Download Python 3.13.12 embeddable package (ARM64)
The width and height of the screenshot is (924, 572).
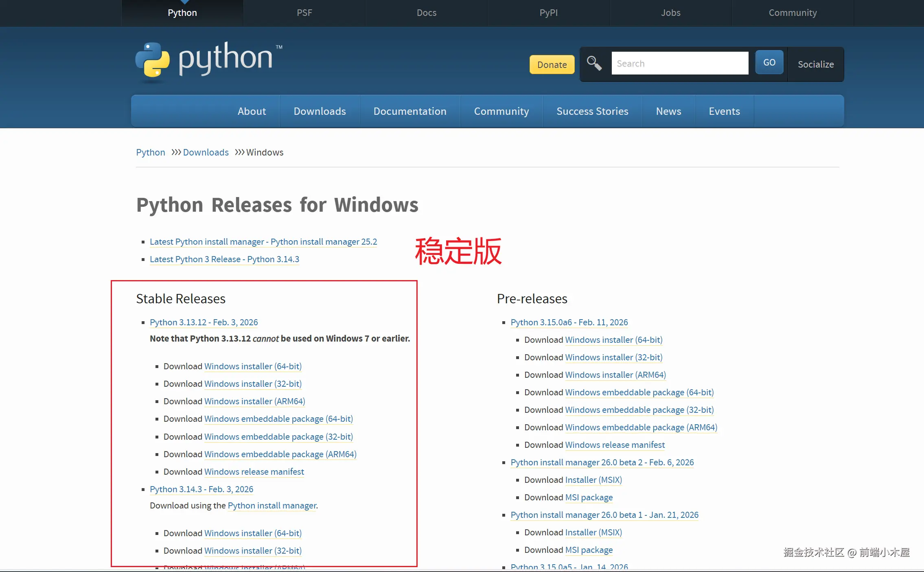click(x=280, y=454)
